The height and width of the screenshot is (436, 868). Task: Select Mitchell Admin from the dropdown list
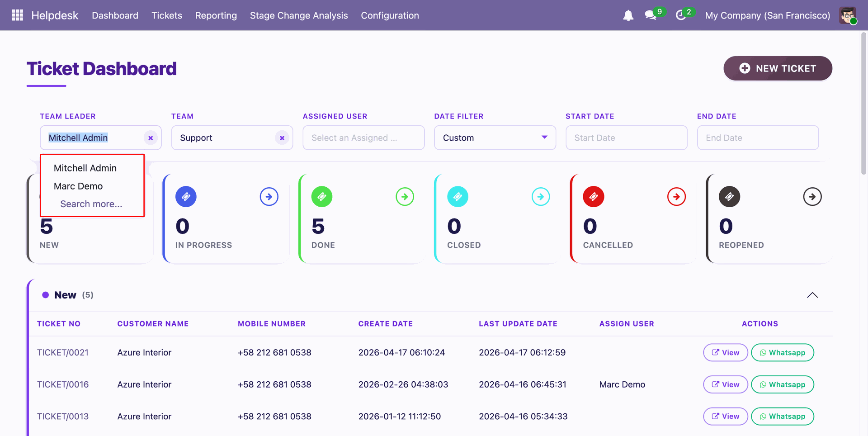point(85,168)
